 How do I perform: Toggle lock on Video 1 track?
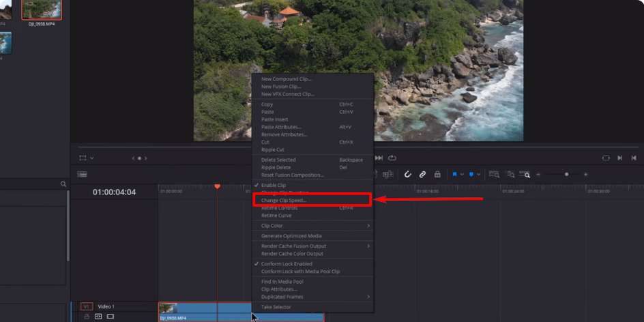point(87,317)
